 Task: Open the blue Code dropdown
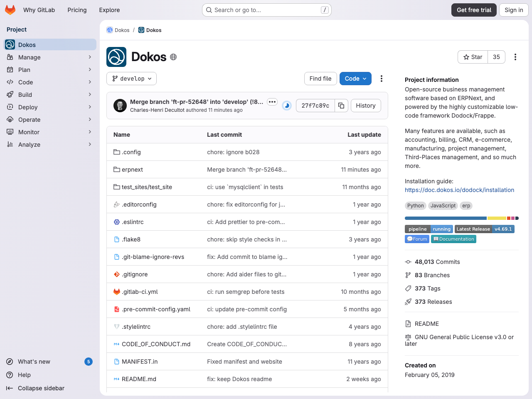click(x=355, y=79)
